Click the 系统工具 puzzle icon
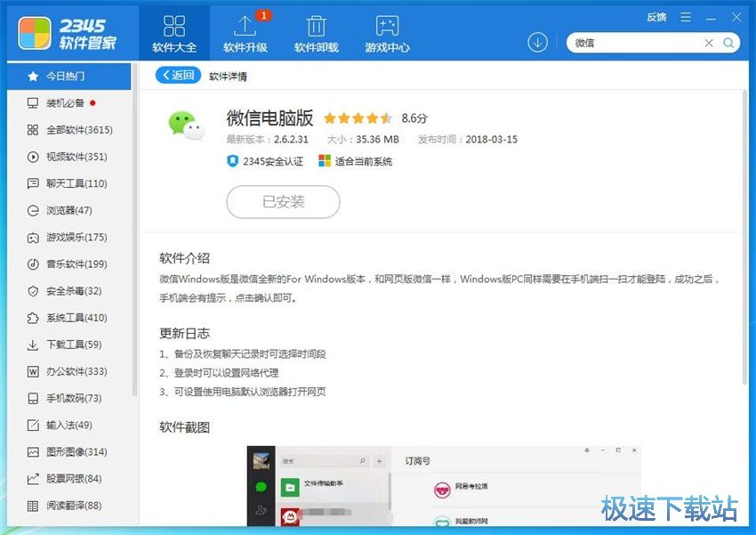The width and height of the screenshot is (756, 535). click(x=33, y=318)
